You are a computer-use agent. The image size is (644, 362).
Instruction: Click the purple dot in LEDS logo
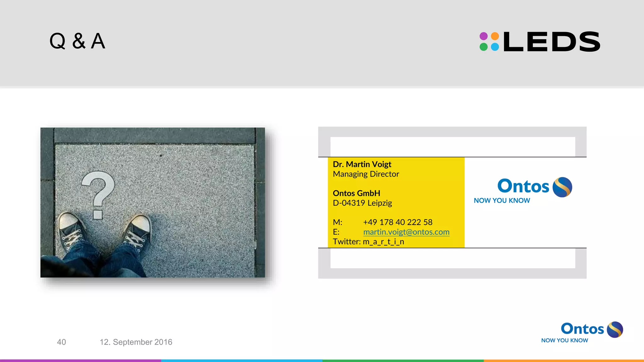[x=484, y=36]
